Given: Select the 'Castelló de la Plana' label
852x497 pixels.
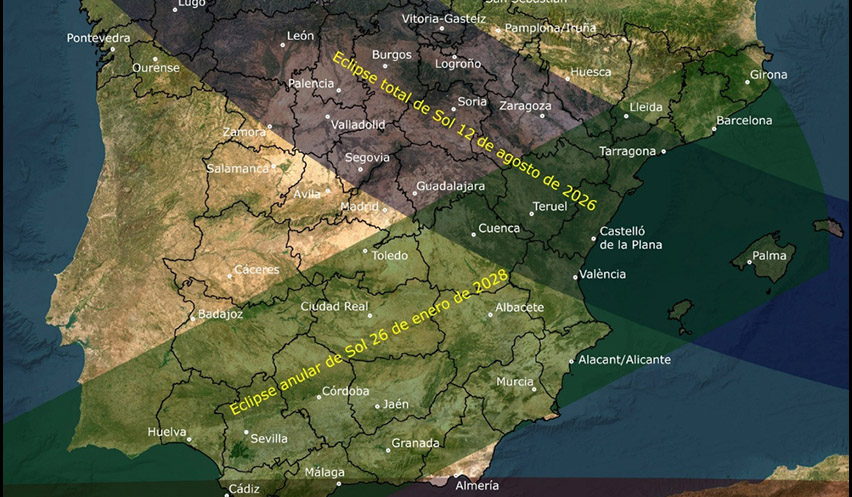Looking at the screenshot, I should tap(631, 238).
